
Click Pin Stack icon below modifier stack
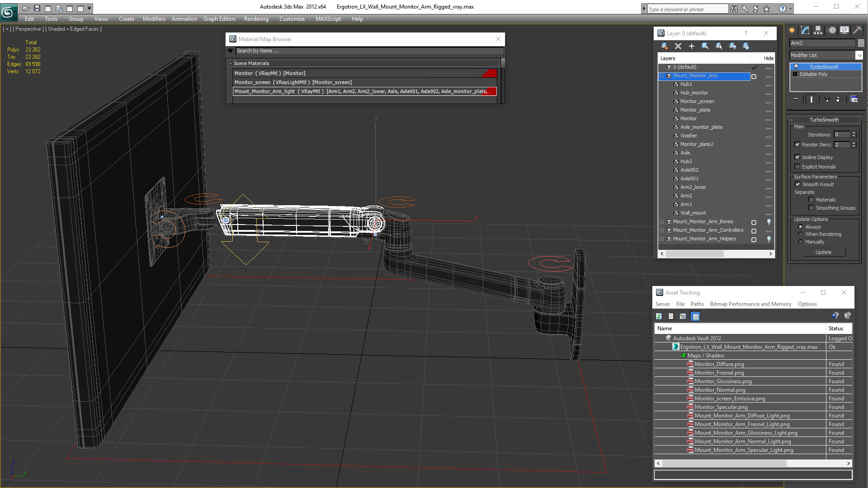(x=796, y=99)
